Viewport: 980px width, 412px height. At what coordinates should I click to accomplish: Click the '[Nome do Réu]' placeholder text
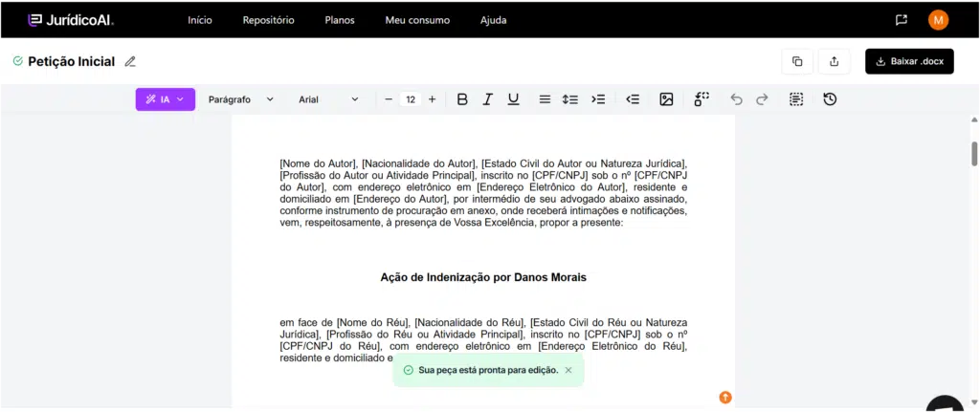[373, 323]
